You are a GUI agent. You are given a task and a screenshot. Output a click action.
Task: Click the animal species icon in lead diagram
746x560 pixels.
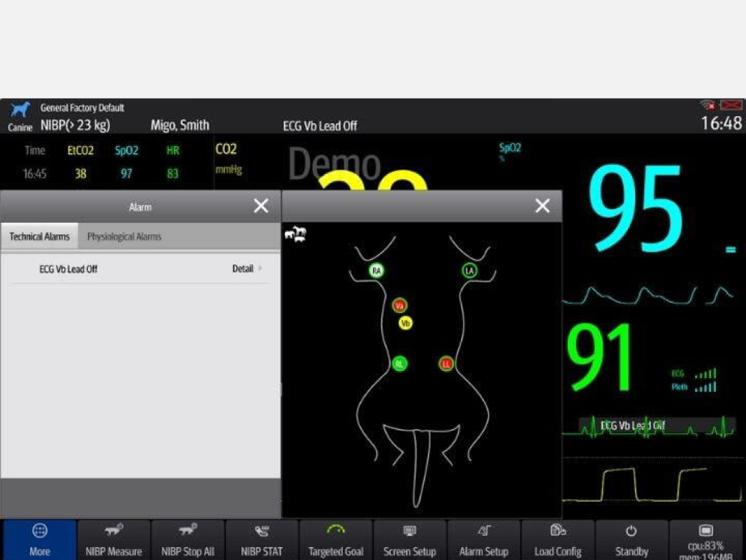click(x=296, y=234)
